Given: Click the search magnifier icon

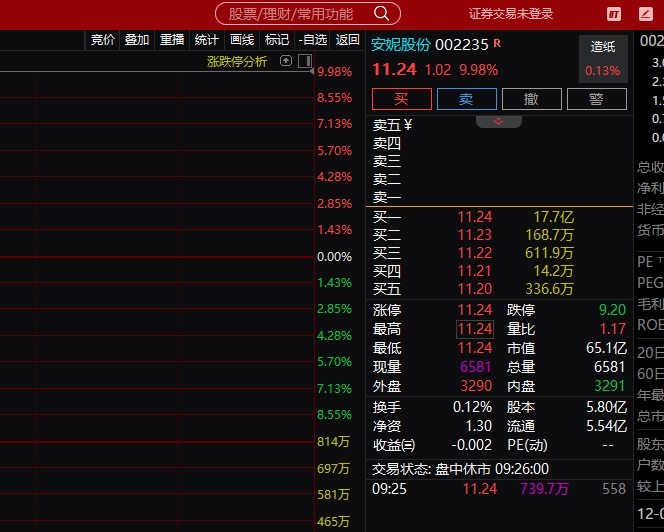Looking at the screenshot, I should pos(381,14).
